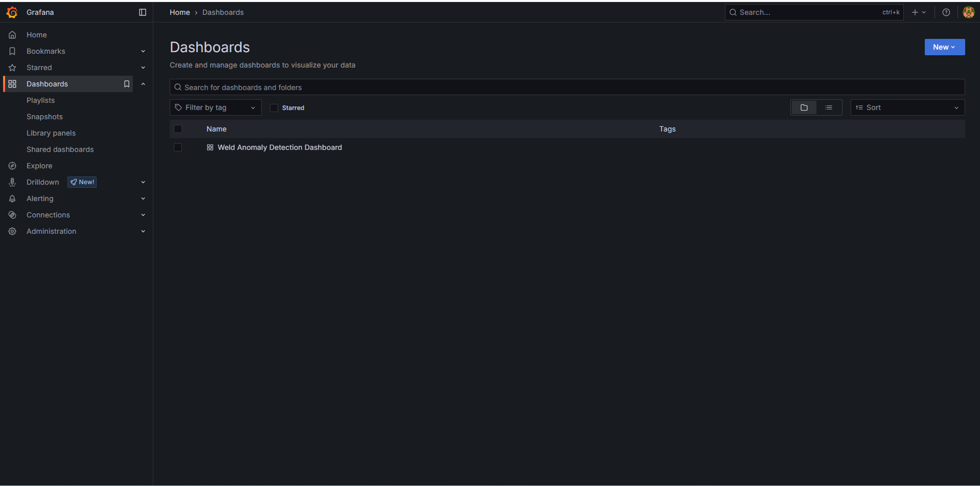This screenshot has height=486, width=980.
Task: Open the Explore section icon
Action: coord(12,165)
